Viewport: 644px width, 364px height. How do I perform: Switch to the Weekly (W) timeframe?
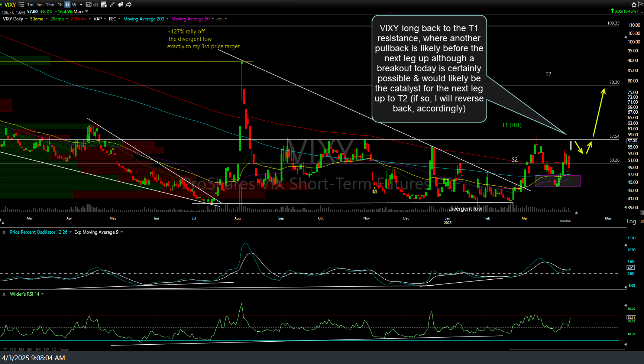(74, 4)
